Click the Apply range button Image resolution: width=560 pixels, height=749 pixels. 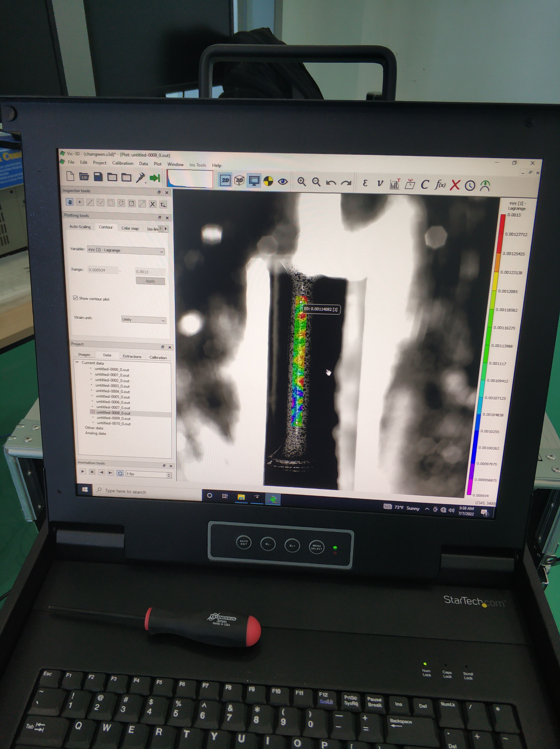[150, 281]
